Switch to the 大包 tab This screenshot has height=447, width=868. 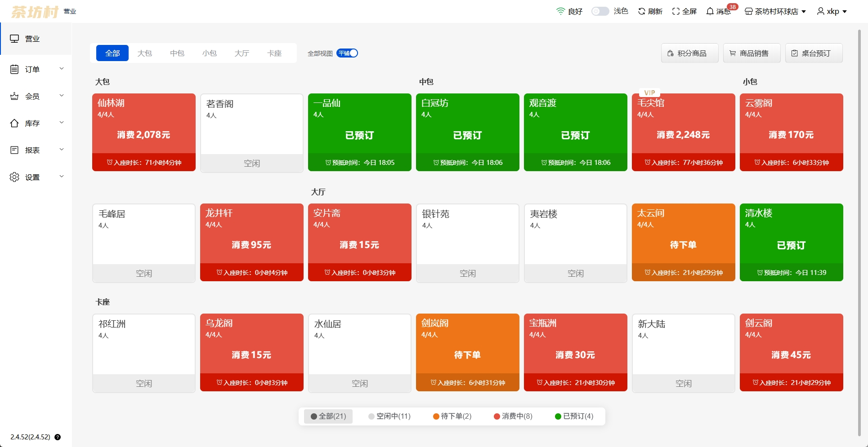(x=145, y=53)
